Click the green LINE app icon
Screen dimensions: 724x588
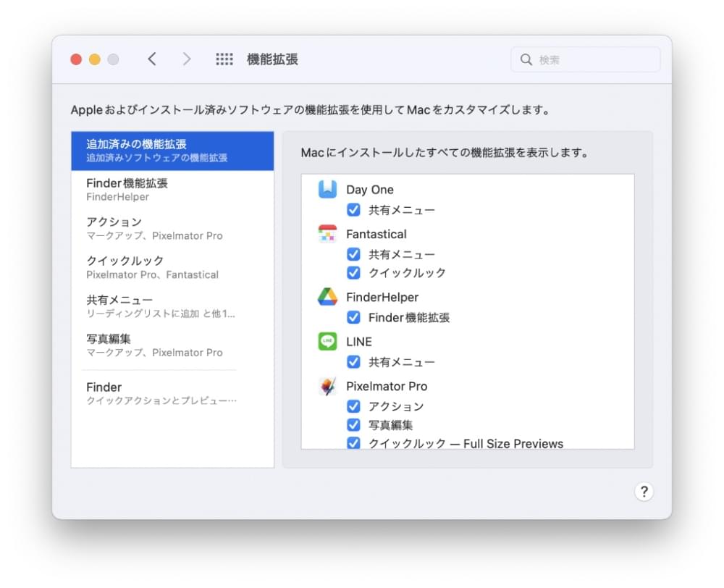pos(327,342)
